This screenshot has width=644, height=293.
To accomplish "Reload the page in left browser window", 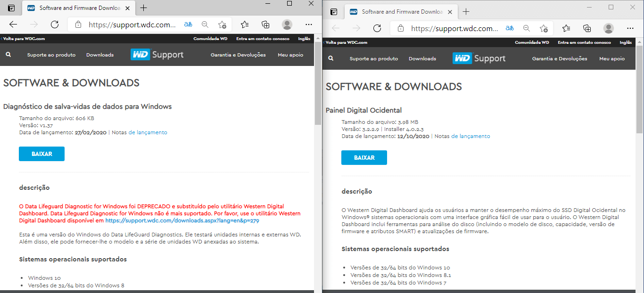I will click(x=55, y=25).
